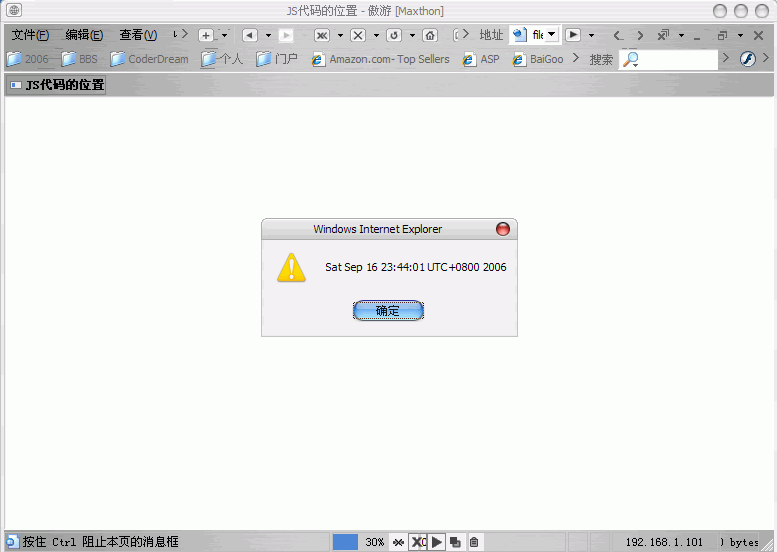Click the restore tab window icon

(722, 35)
